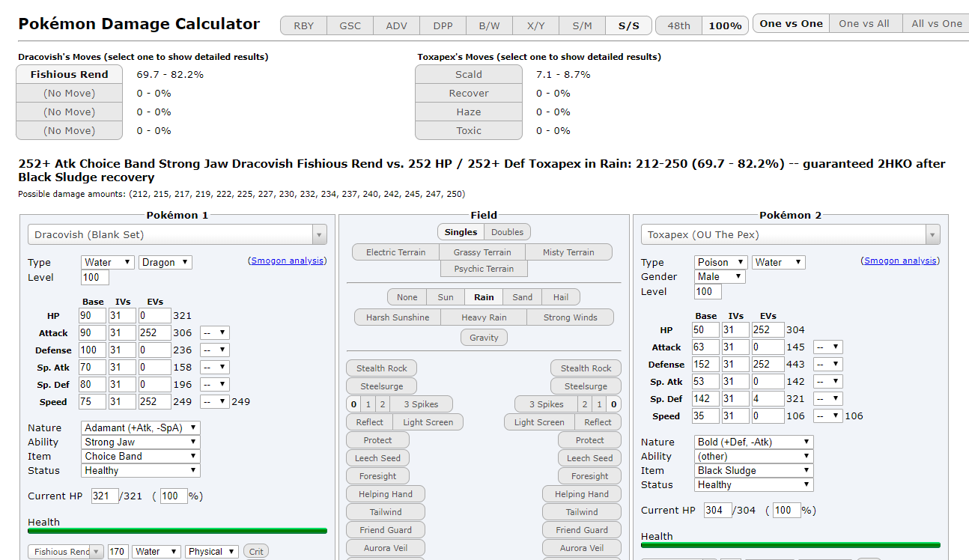Click Dracovish's green health bar
The height and width of the screenshot is (560, 969).
(x=177, y=530)
